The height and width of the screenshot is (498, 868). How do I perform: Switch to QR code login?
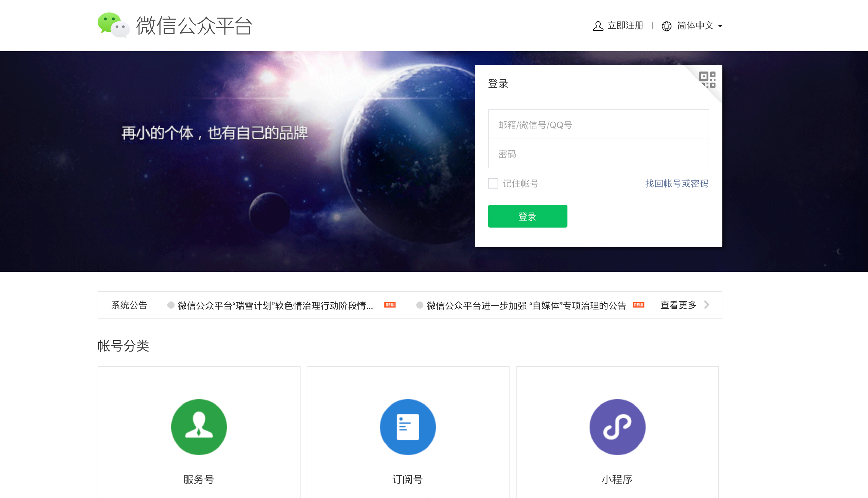pyautogui.click(x=707, y=80)
